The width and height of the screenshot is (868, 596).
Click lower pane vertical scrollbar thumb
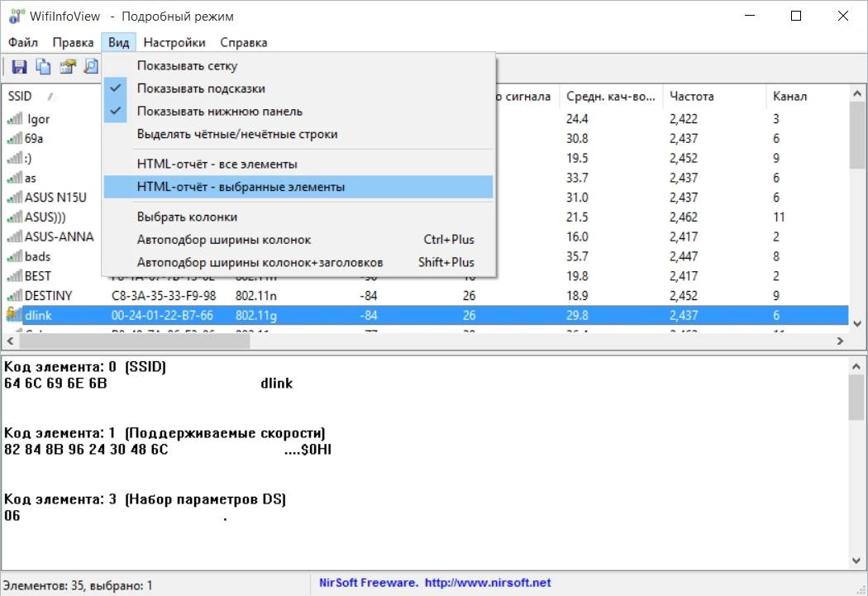[x=856, y=398]
